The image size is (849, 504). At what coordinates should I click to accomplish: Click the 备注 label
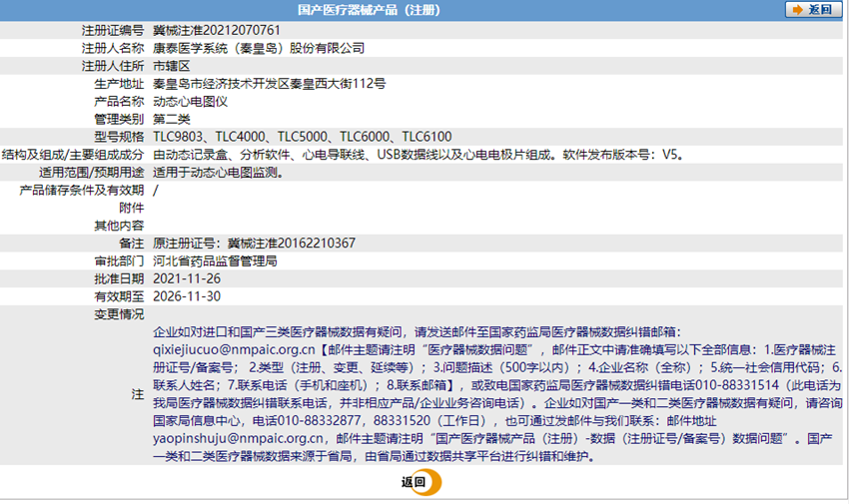pyautogui.click(x=132, y=244)
